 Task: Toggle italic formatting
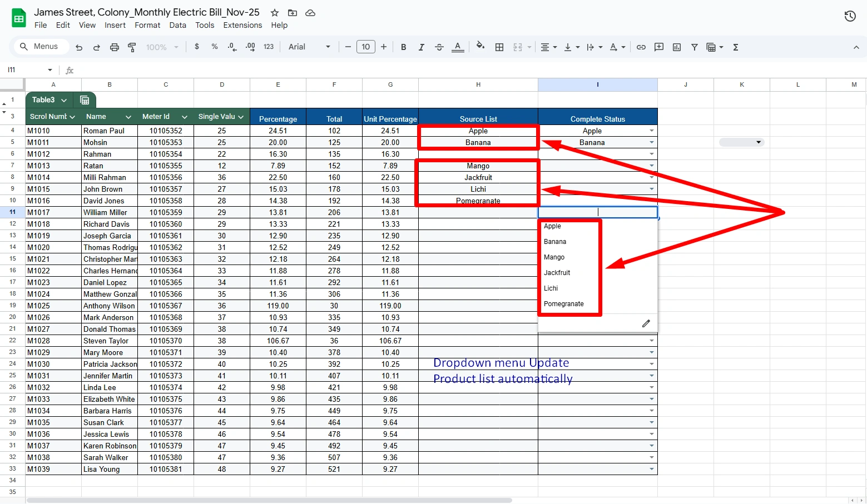421,47
